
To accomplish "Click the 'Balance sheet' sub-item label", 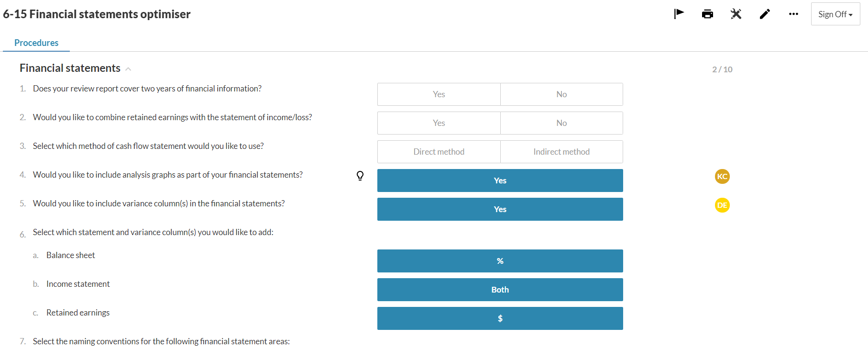I will [71, 255].
